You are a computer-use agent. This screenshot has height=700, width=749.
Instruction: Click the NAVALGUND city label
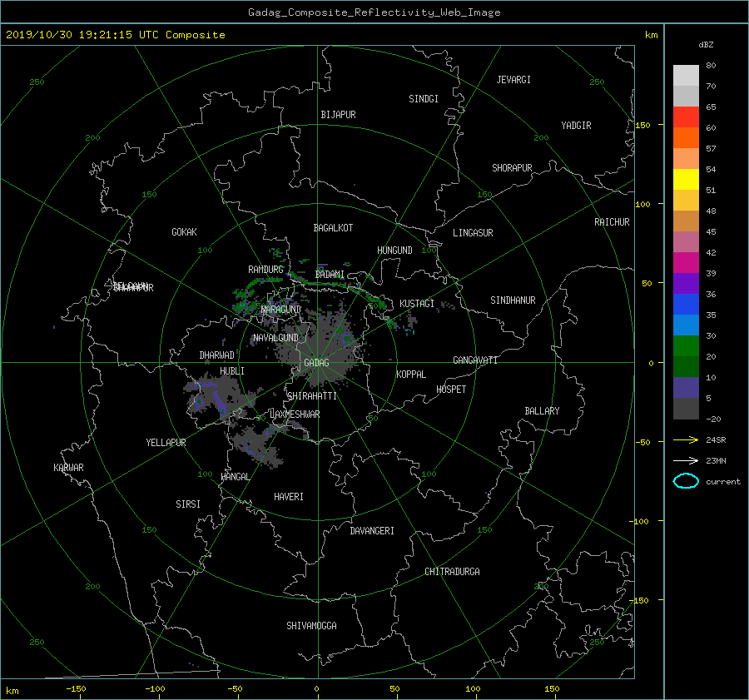pos(275,338)
